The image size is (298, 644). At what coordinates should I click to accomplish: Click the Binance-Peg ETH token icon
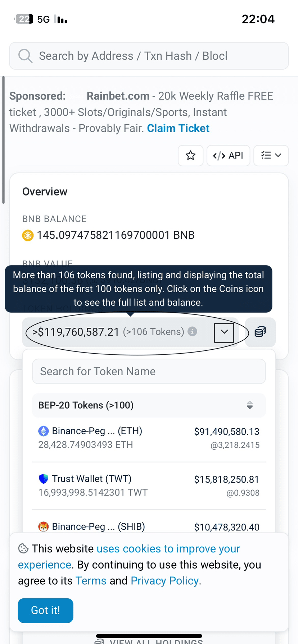(43, 431)
